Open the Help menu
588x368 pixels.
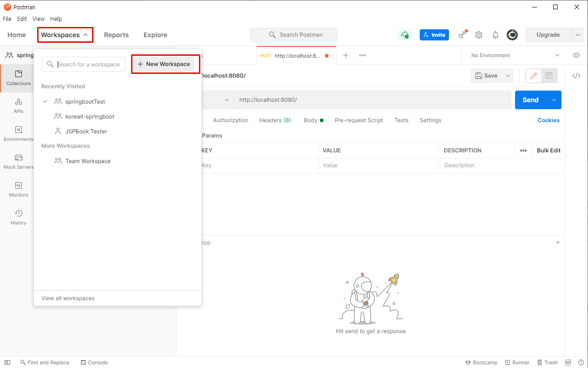click(56, 19)
